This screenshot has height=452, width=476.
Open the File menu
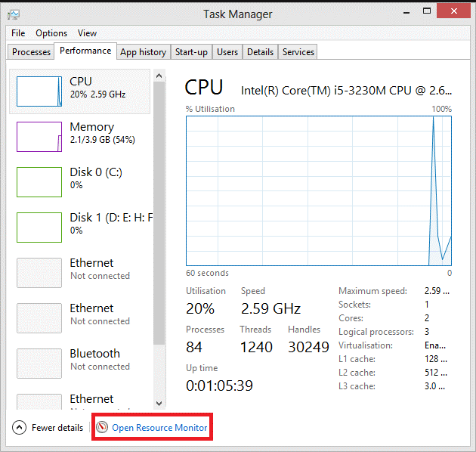pos(18,33)
